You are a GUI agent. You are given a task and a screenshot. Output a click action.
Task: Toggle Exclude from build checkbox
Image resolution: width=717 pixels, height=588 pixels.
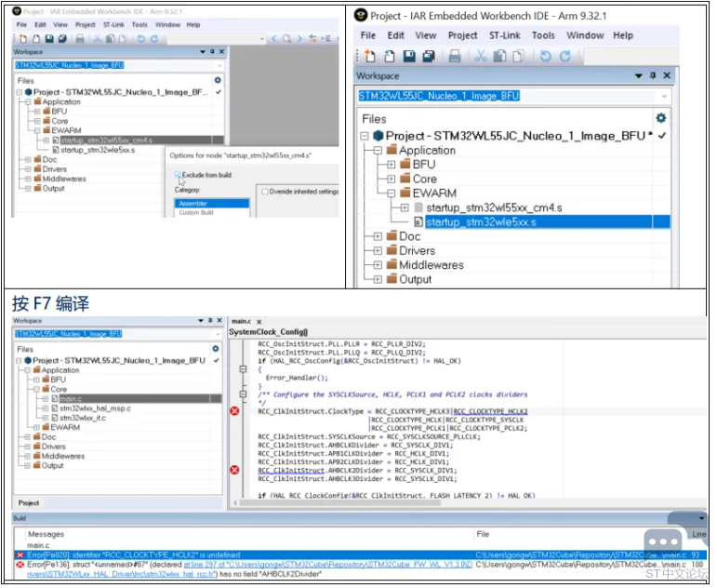coord(178,175)
